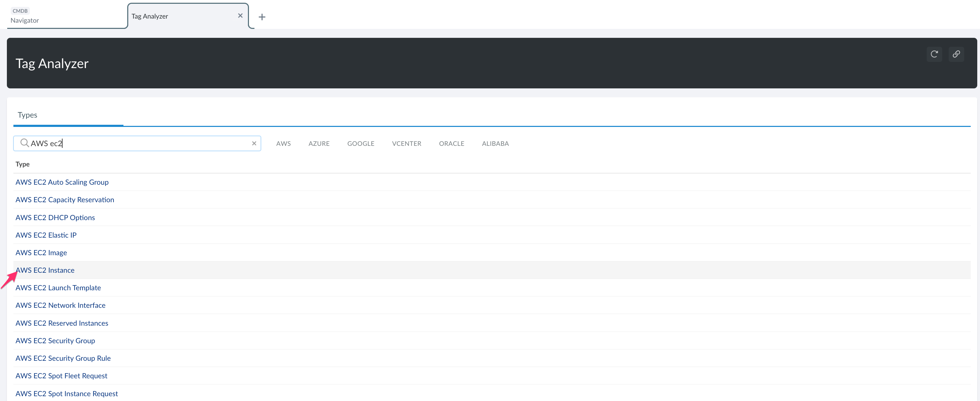Open AWS EC2 Launch Template type
This screenshot has width=980, height=401.
click(58, 287)
